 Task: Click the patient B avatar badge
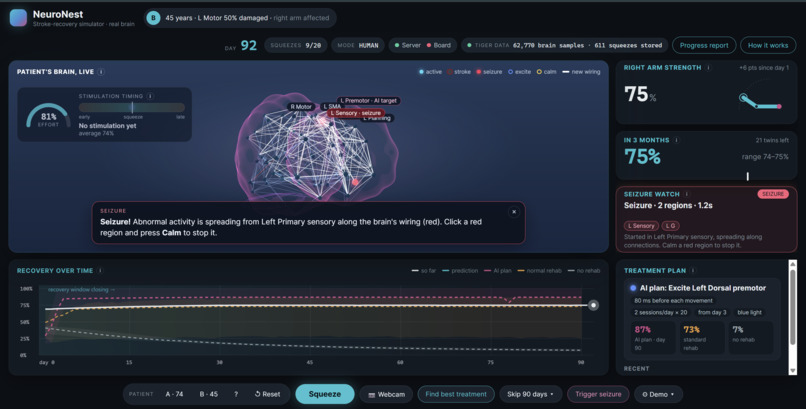coord(153,18)
